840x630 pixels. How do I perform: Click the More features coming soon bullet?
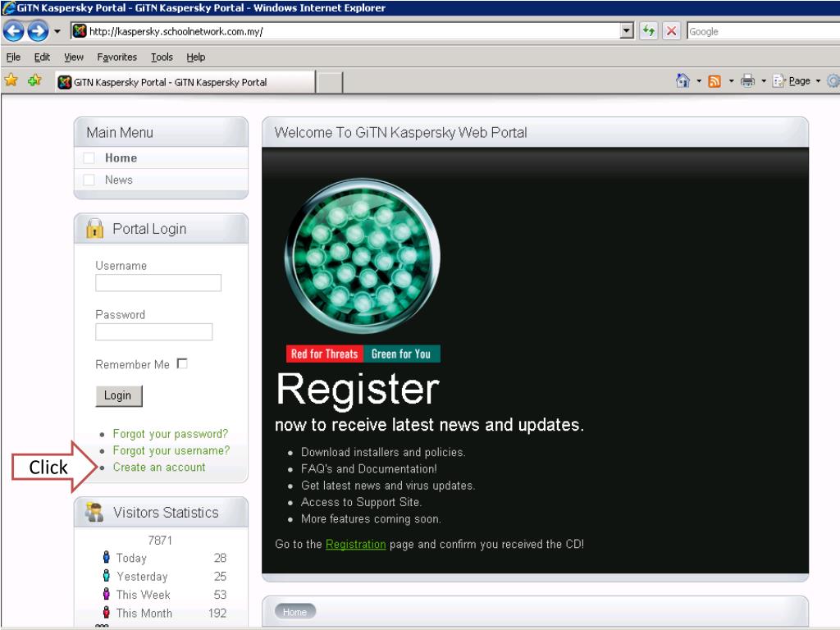pyautogui.click(x=372, y=518)
